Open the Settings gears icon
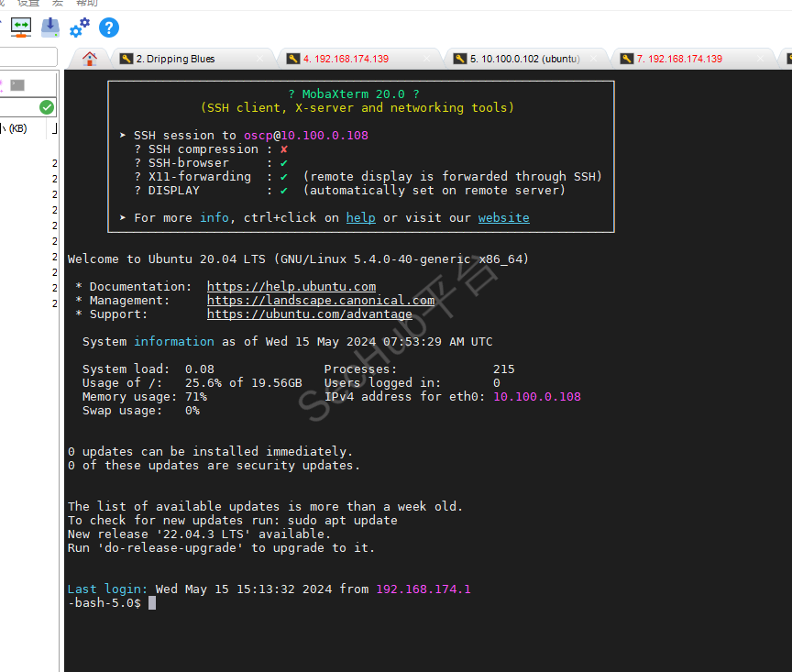The image size is (792, 672). pos(80,28)
